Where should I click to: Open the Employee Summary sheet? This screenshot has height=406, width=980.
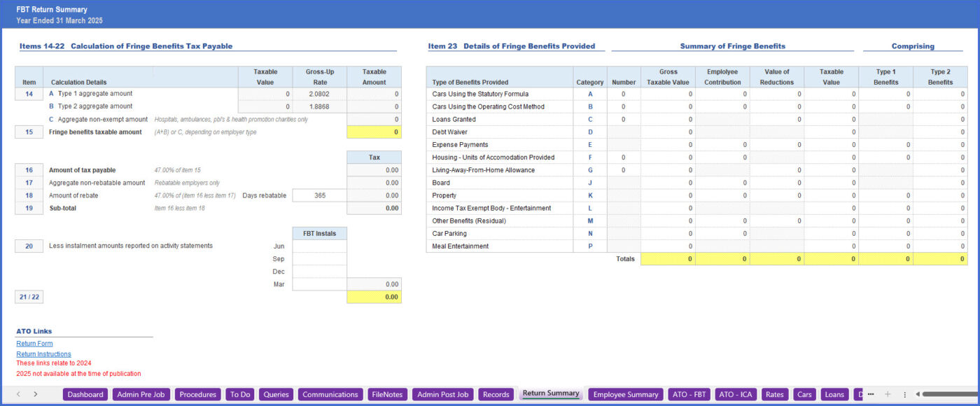pos(625,394)
